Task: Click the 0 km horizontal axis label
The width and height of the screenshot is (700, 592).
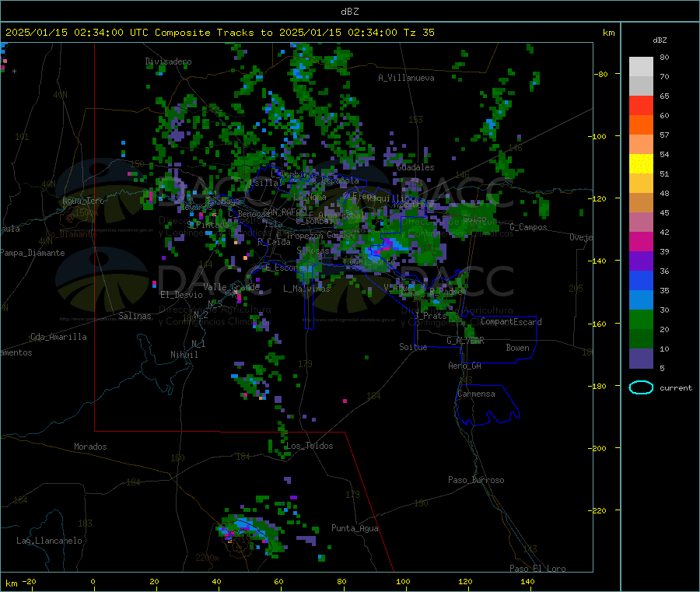Action: (93, 581)
